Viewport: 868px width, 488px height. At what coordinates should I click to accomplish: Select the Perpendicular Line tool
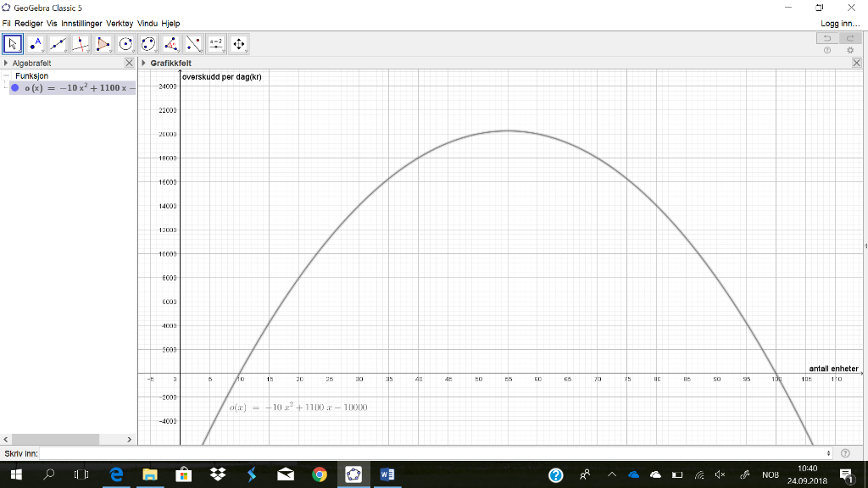click(81, 43)
